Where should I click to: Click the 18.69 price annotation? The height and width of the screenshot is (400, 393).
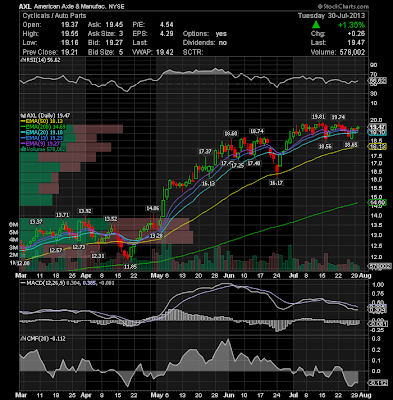(x=231, y=134)
